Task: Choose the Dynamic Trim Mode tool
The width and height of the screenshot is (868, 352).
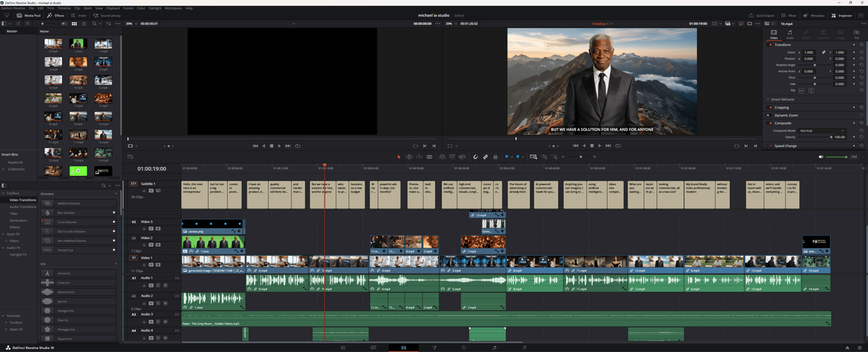Action: click(419, 157)
